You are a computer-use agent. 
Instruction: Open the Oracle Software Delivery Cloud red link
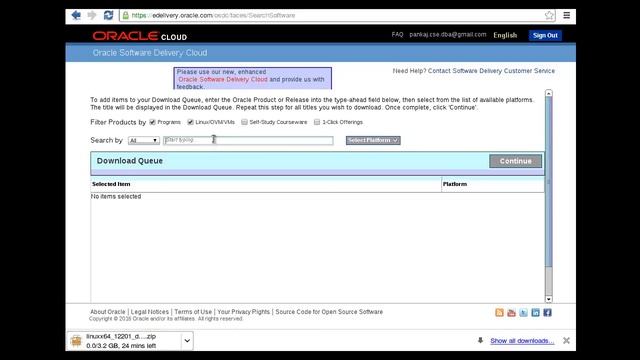pyautogui.click(x=223, y=79)
